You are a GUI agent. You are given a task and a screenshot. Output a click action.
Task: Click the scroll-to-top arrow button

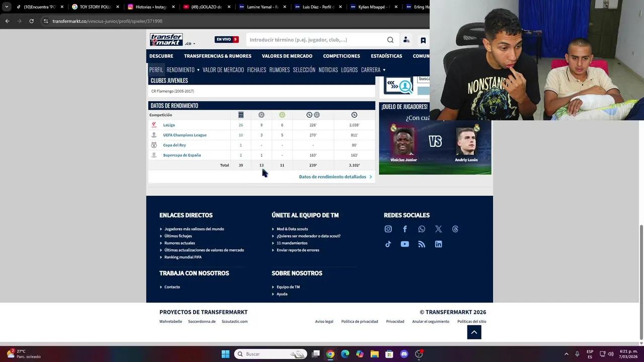pos(474,332)
